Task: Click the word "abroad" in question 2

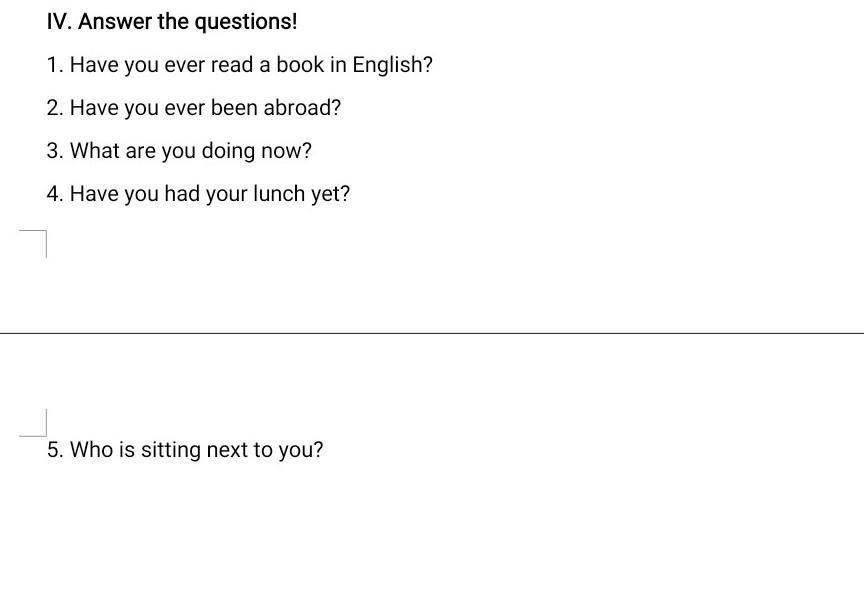Action: pyautogui.click(x=301, y=108)
